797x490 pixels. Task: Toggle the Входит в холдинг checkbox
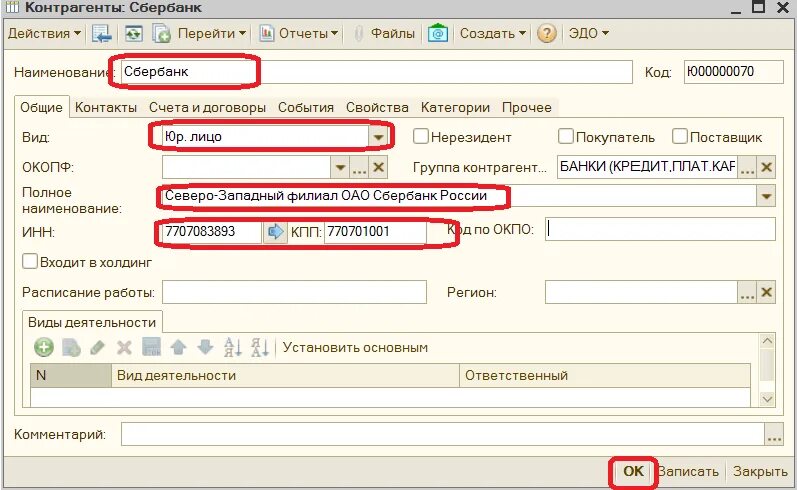(30, 261)
